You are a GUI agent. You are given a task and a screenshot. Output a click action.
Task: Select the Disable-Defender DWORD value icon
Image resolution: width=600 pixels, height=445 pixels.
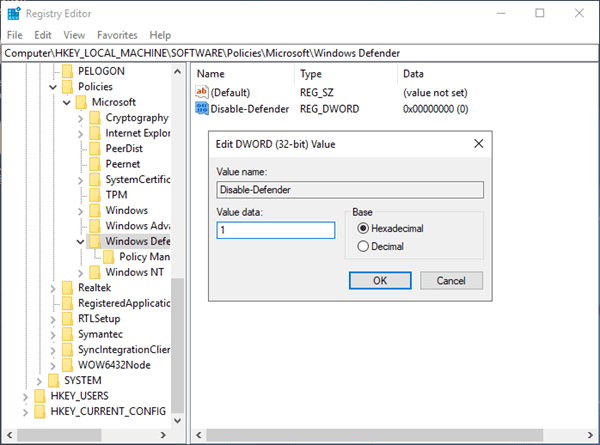pyautogui.click(x=202, y=109)
